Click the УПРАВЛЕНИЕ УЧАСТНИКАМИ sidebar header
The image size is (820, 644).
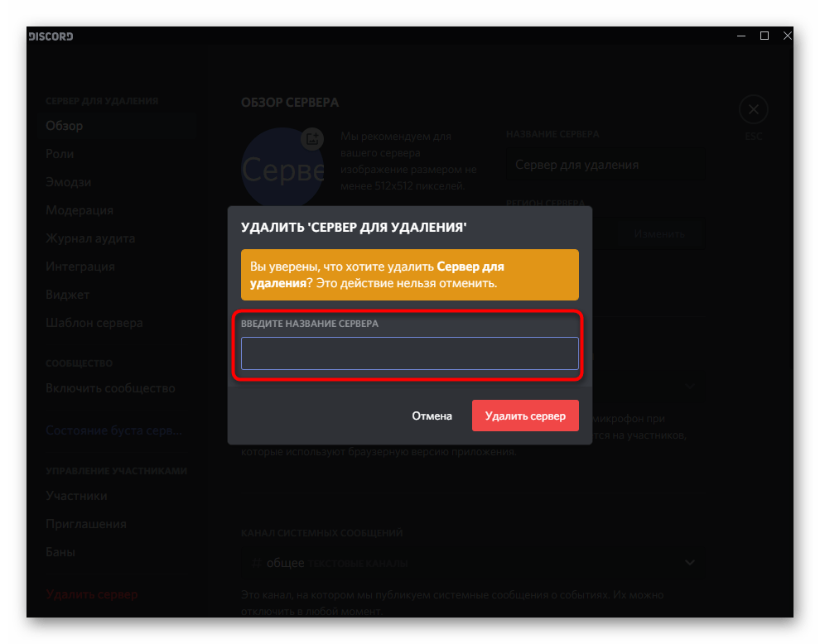coord(116,471)
